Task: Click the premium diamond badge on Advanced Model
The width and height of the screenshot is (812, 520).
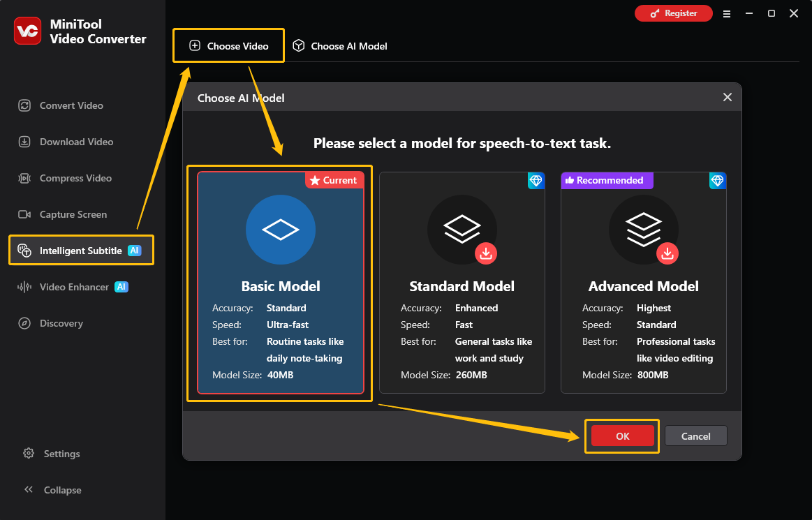Action: [x=718, y=181]
